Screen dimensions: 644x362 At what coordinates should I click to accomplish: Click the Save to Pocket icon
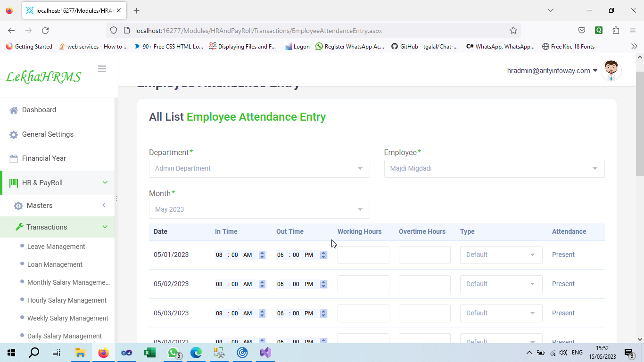tap(582, 31)
